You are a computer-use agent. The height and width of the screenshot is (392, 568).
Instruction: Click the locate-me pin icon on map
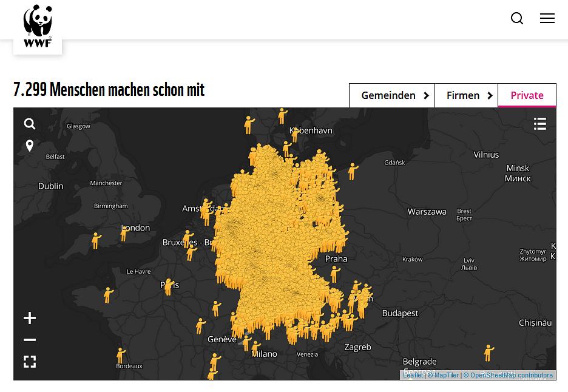coord(30,146)
